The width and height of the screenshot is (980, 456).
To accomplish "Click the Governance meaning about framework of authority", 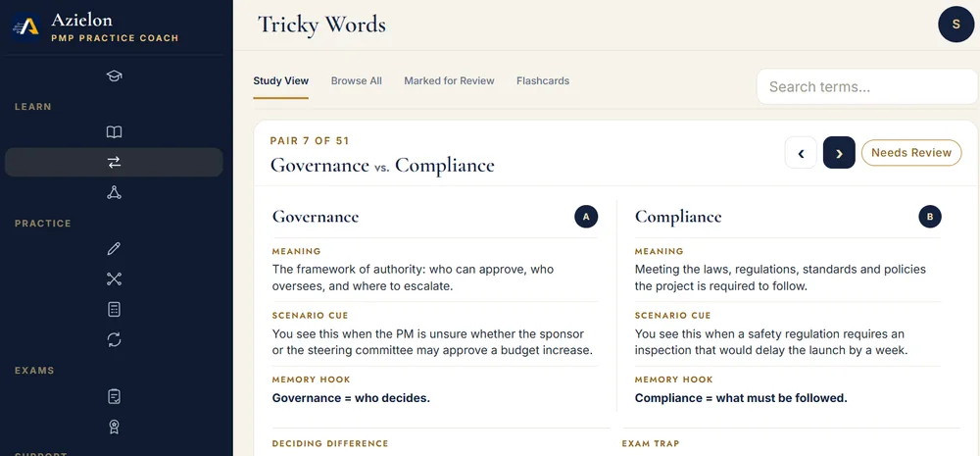I will [x=414, y=278].
